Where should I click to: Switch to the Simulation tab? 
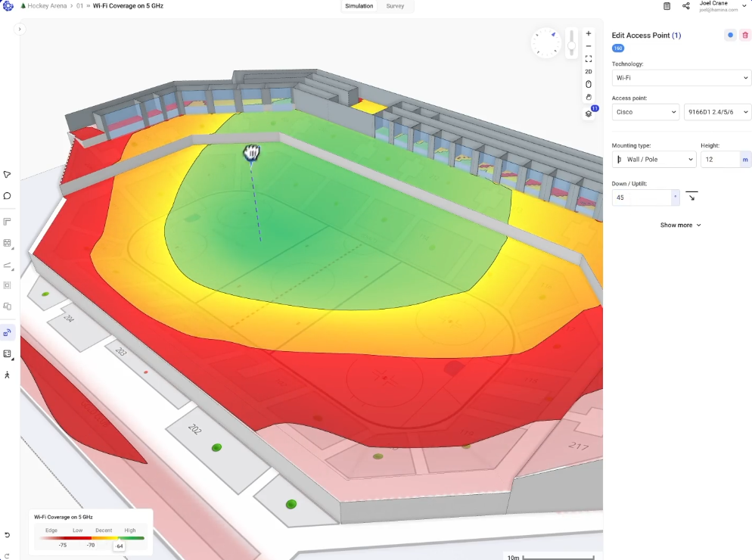click(x=359, y=6)
